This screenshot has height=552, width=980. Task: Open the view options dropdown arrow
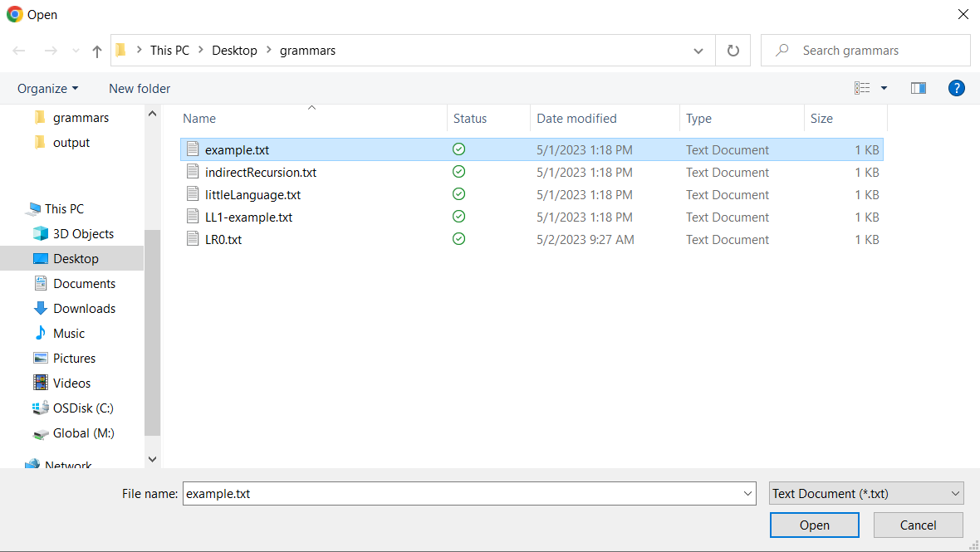pyautogui.click(x=884, y=88)
